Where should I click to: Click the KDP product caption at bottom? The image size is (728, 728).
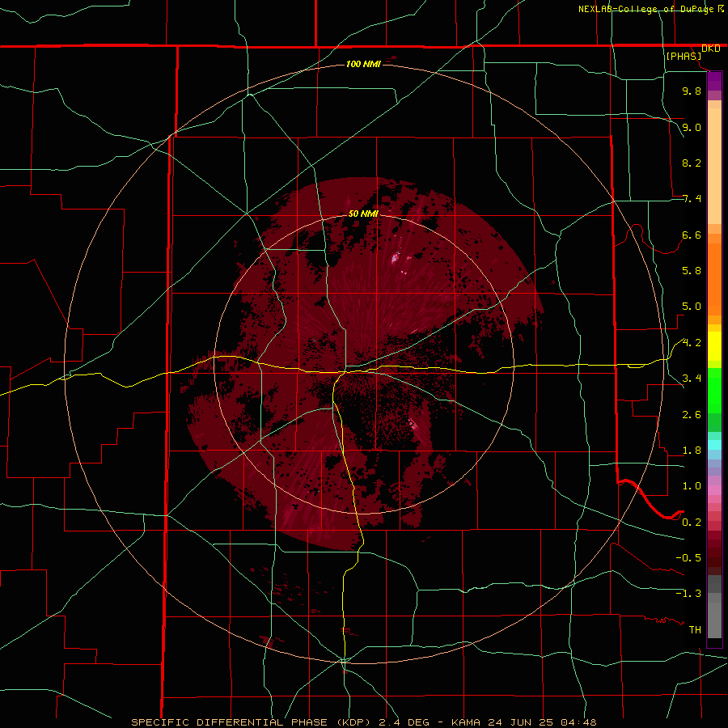click(363, 722)
